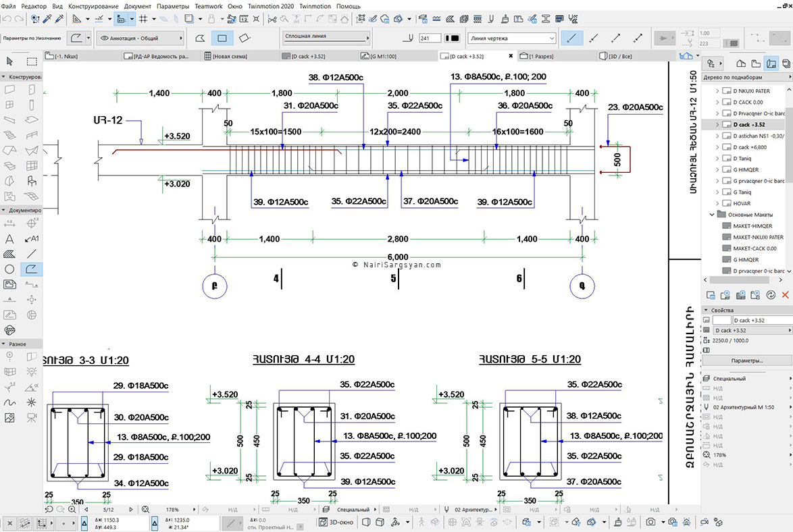Screen dimensions: 793x532
Task: Open the Конструирование menu
Action: [94, 6]
